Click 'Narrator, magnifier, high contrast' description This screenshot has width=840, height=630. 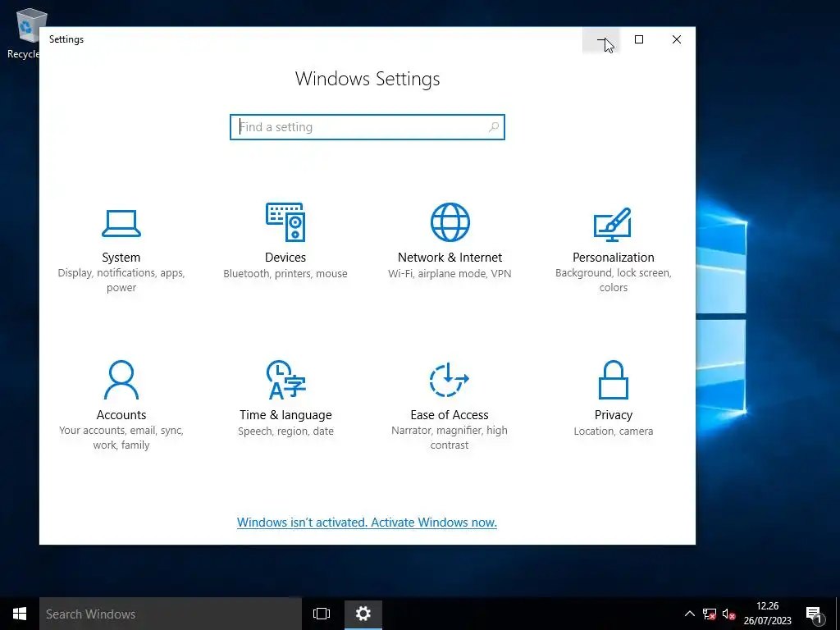(x=450, y=438)
